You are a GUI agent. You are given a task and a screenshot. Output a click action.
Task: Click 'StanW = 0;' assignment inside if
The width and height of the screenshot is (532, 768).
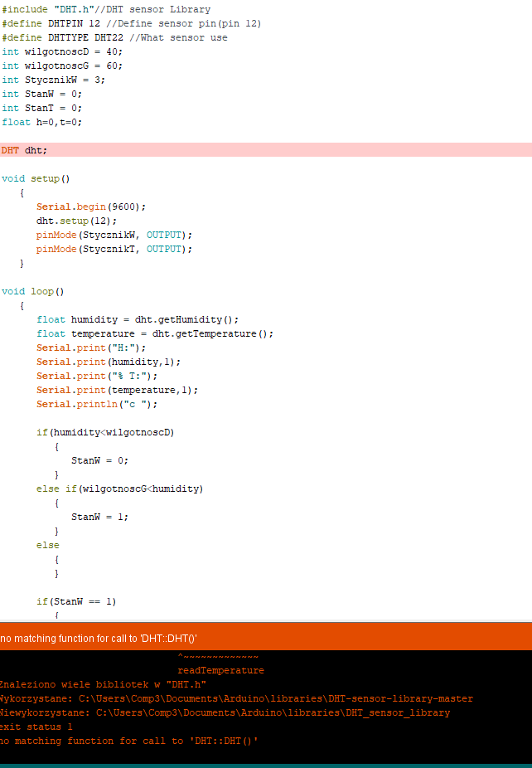coord(99,461)
